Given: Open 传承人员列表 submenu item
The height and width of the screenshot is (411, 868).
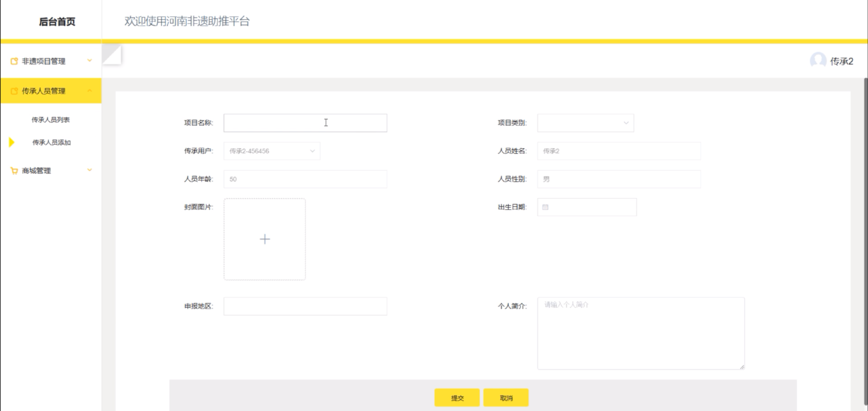Looking at the screenshot, I should point(51,120).
